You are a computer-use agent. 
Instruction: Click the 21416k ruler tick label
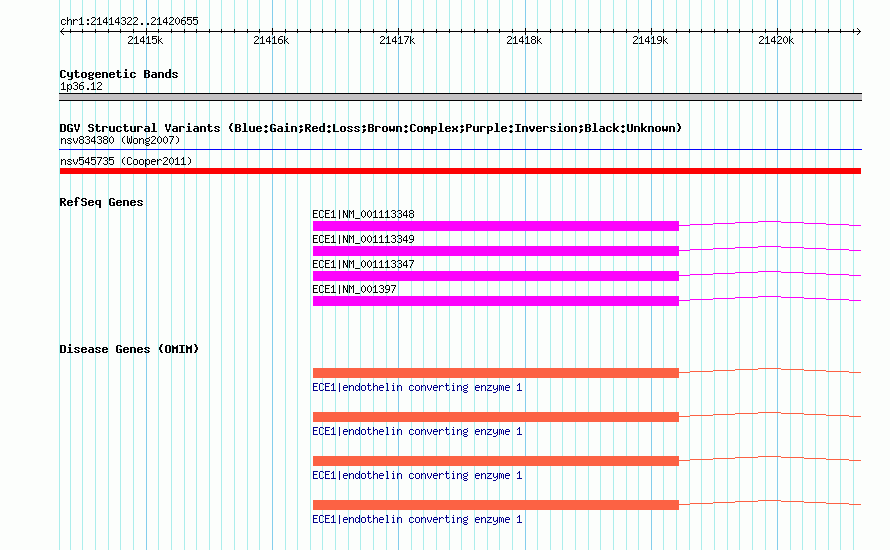271,40
